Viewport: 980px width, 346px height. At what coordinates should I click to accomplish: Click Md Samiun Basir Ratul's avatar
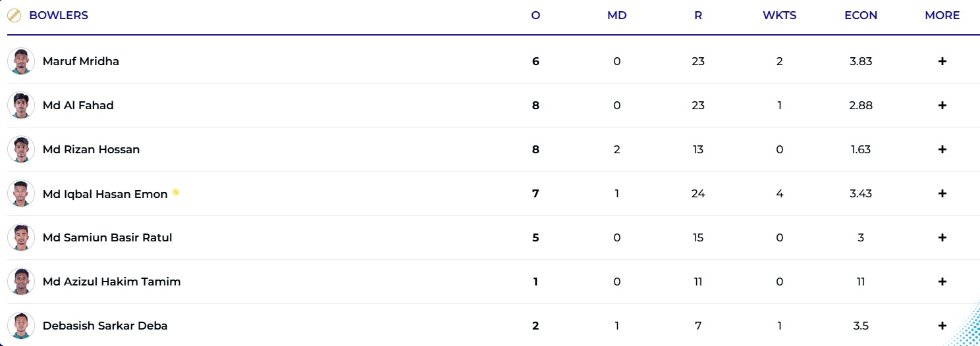click(x=21, y=237)
